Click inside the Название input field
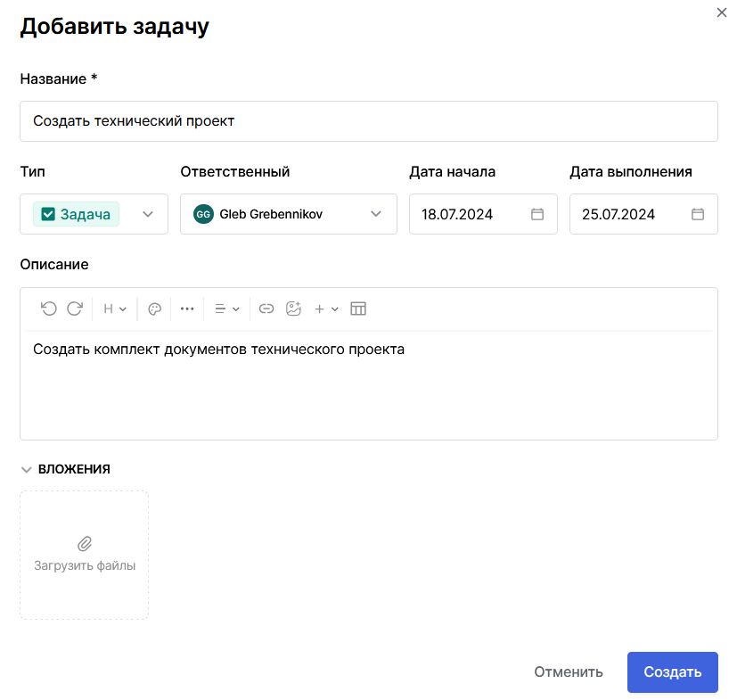 coord(368,121)
